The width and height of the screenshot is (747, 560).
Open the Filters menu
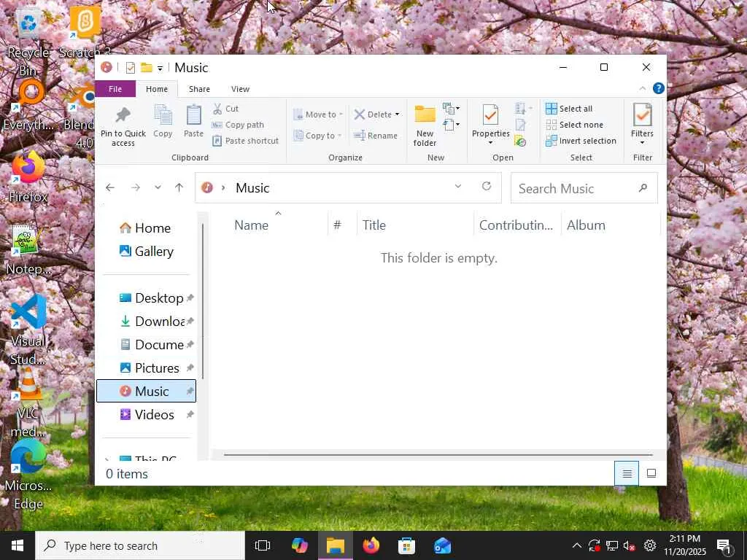(642, 125)
